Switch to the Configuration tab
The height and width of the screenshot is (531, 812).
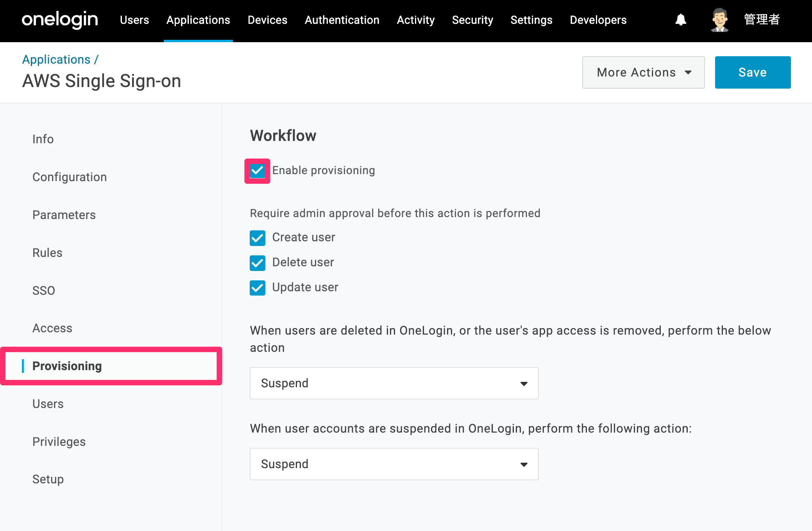(70, 177)
